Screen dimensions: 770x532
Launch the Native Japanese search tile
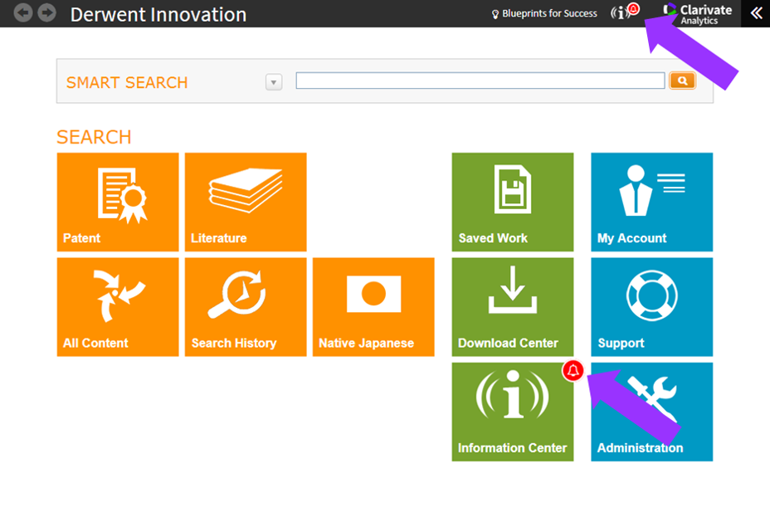[x=373, y=306]
